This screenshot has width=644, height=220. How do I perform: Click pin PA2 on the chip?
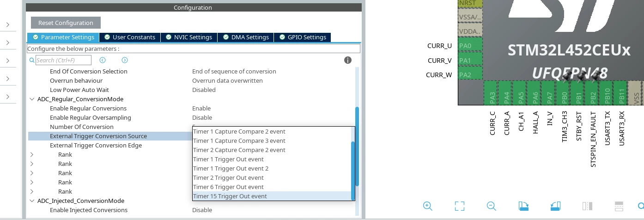click(470, 75)
